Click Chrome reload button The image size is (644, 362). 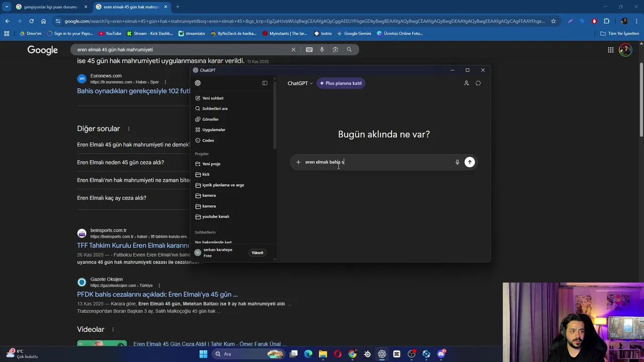click(31, 21)
